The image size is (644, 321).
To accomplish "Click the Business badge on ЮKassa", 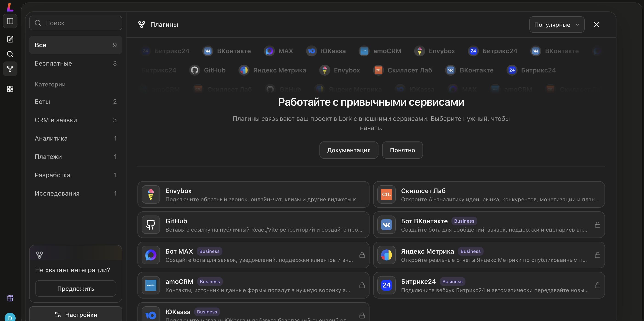I will coord(207,312).
